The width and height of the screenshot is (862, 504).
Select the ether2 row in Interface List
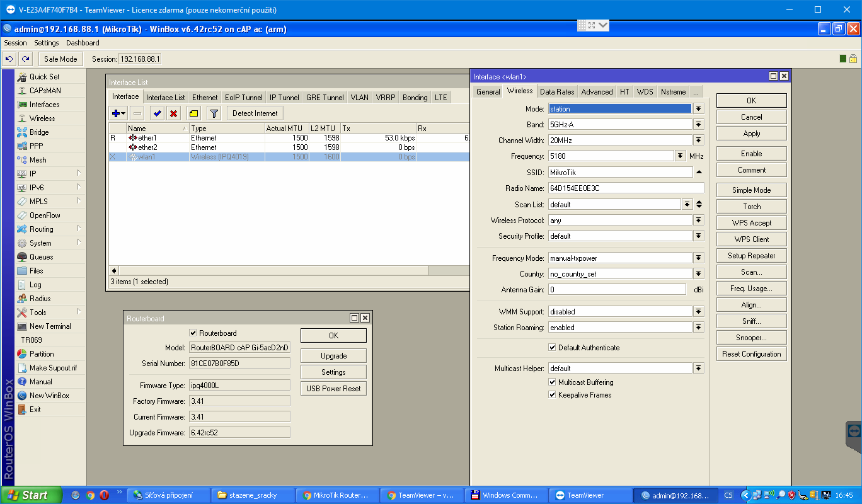tap(289, 147)
